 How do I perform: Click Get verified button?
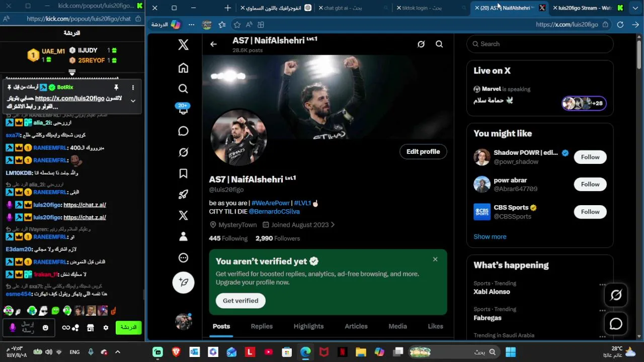click(240, 301)
